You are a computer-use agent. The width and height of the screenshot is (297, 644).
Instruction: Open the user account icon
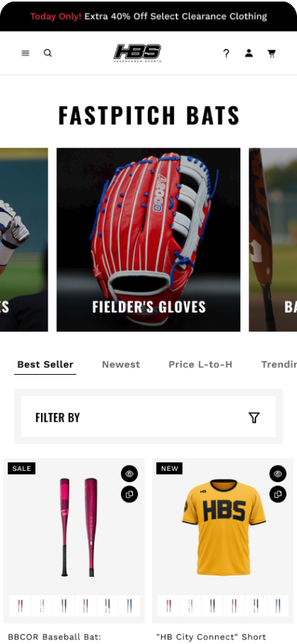[x=249, y=53]
